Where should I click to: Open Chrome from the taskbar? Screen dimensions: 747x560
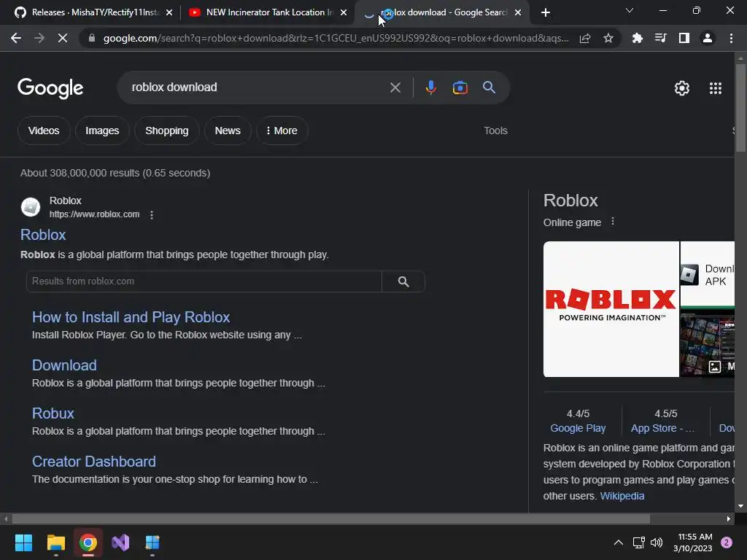(88, 542)
